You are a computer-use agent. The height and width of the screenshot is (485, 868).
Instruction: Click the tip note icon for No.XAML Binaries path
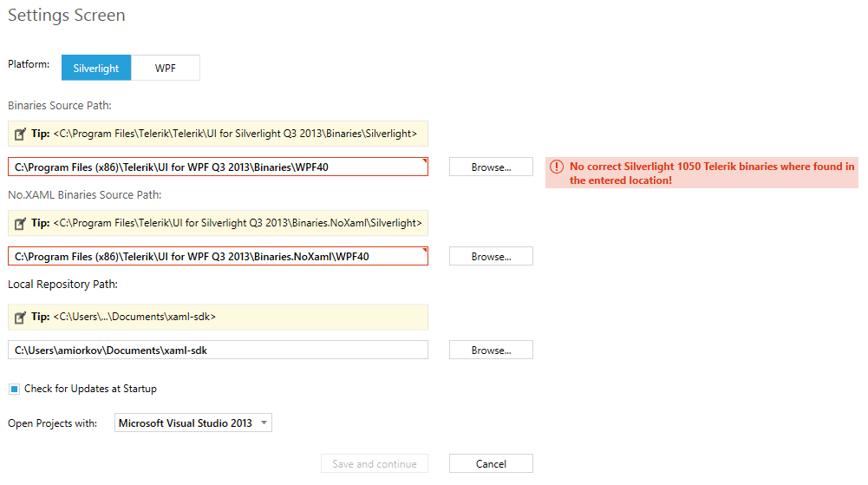(20, 224)
